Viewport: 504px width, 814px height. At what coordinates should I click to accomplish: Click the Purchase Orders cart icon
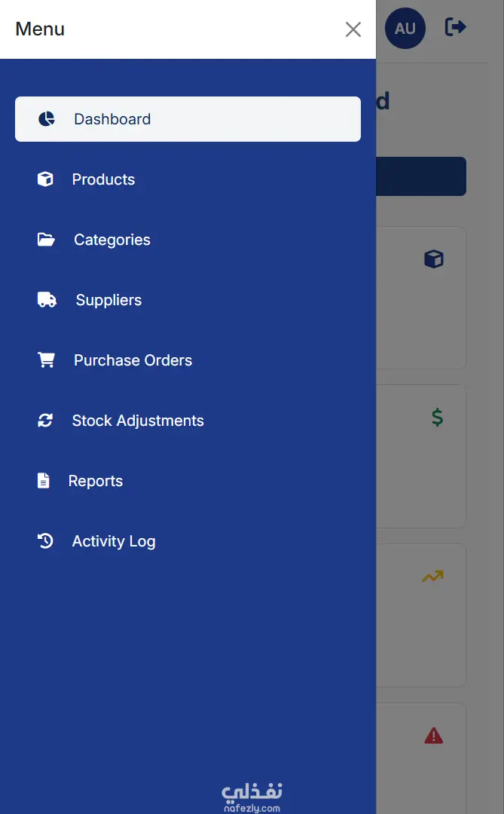(46, 360)
